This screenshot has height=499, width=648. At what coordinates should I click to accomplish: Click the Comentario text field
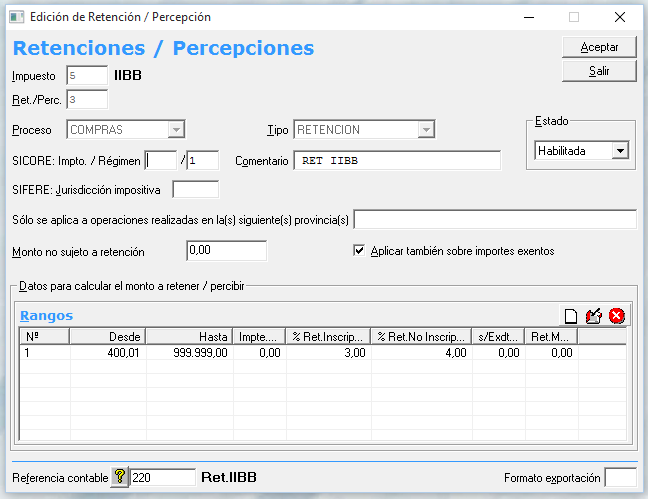396,161
